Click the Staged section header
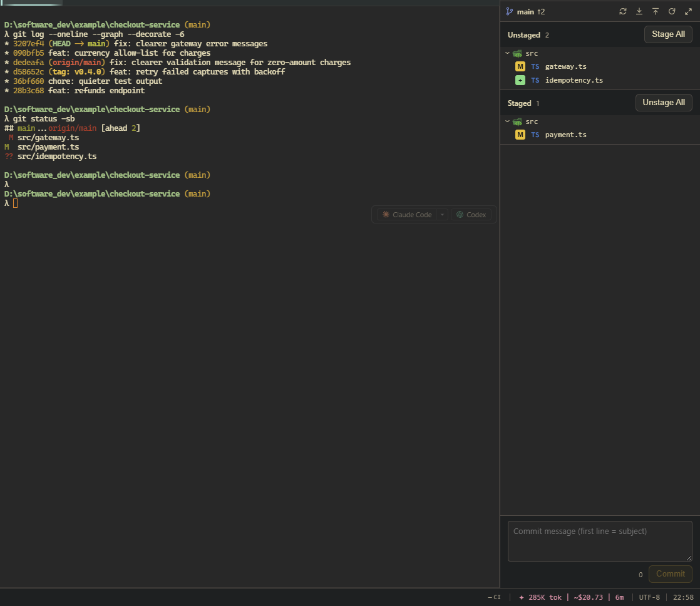The image size is (700, 606). 519,103
